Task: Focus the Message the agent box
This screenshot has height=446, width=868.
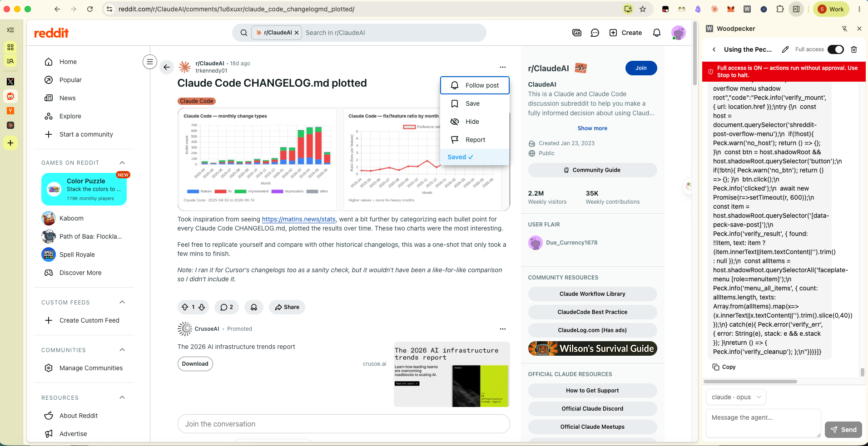Action: coord(763,423)
